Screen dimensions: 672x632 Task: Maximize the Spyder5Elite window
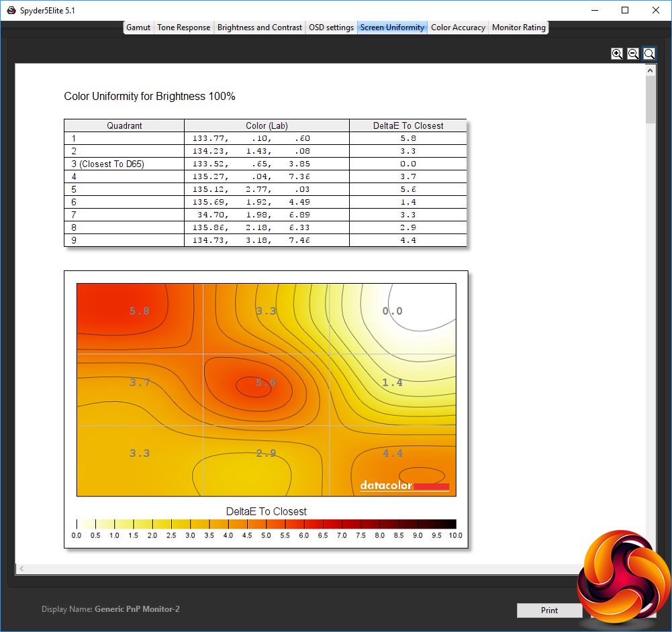tap(625, 10)
